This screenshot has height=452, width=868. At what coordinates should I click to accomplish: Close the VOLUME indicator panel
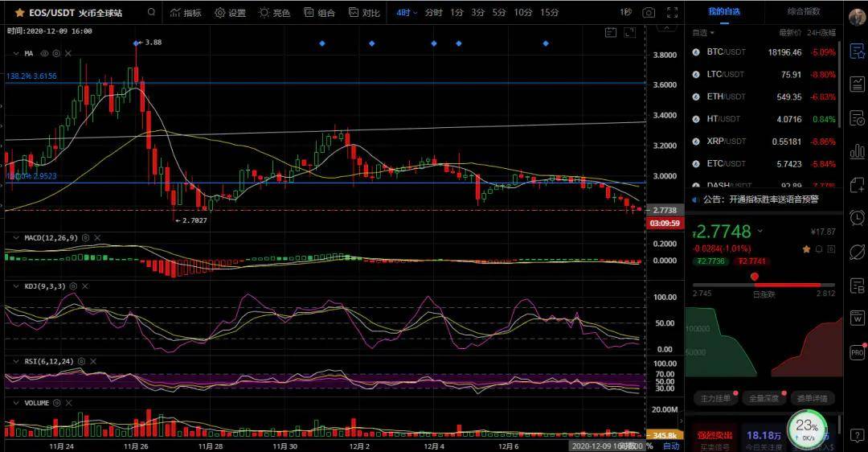pyautogui.click(x=68, y=403)
